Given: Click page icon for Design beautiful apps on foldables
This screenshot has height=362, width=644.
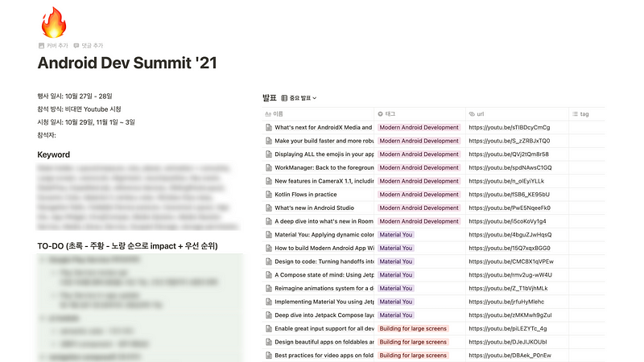Looking at the screenshot, I should (269, 342).
